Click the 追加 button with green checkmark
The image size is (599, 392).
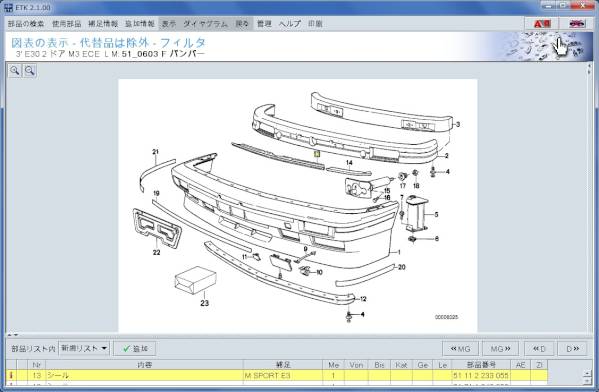point(135,348)
